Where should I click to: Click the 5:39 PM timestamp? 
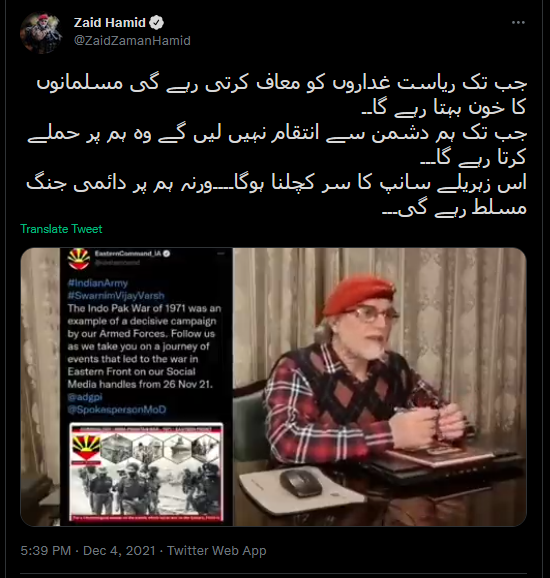[x=45, y=551]
